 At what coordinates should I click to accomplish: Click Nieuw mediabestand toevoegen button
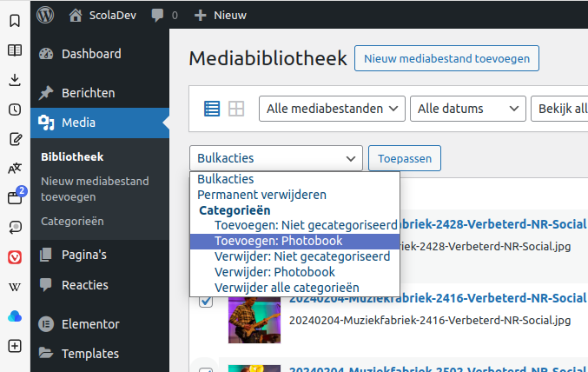click(446, 58)
